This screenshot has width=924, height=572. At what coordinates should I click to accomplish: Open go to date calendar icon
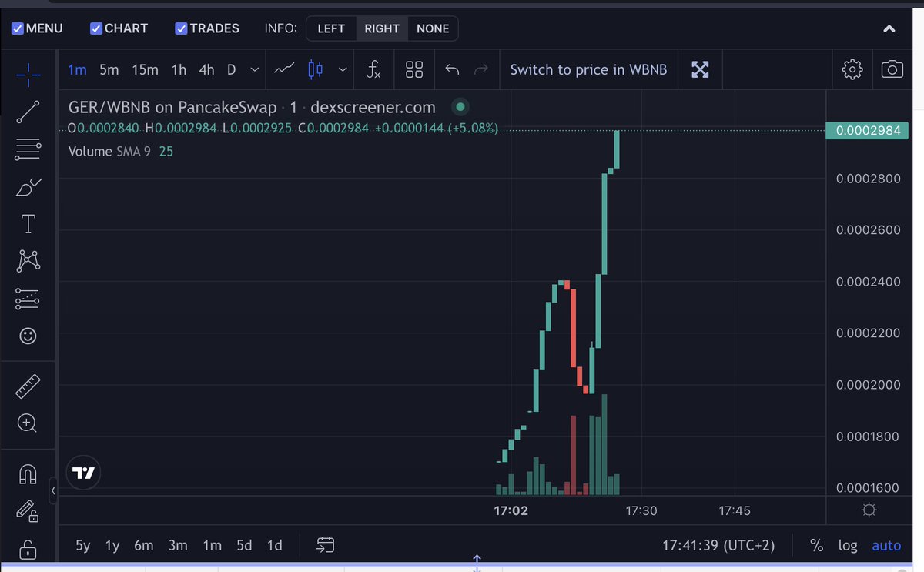pyautogui.click(x=326, y=545)
